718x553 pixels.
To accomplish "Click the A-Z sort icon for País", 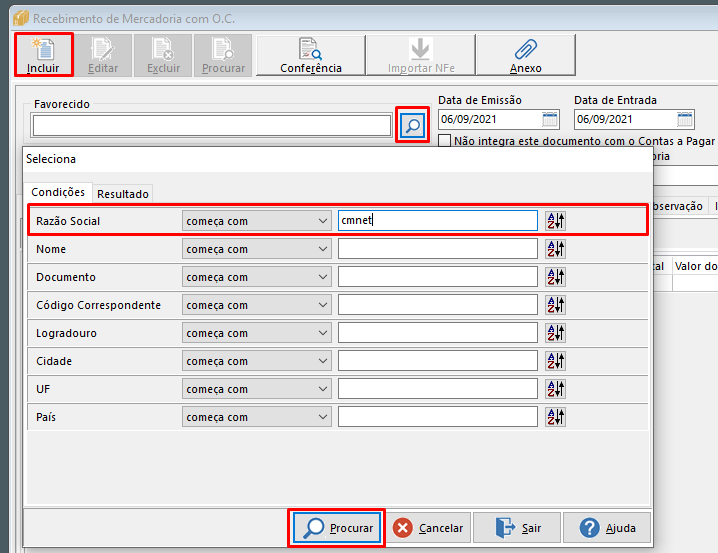I will tap(555, 417).
